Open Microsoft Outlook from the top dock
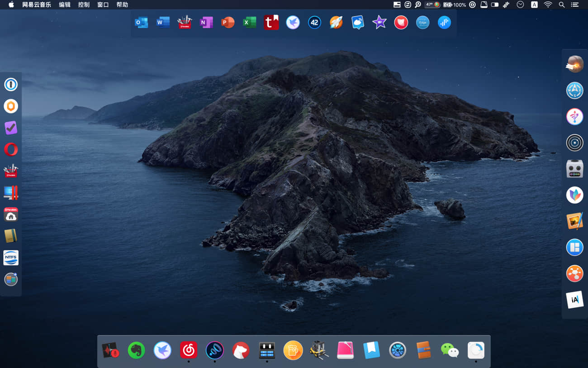Image resolution: width=588 pixels, height=368 pixels. pyautogui.click(x=141, y=22)
